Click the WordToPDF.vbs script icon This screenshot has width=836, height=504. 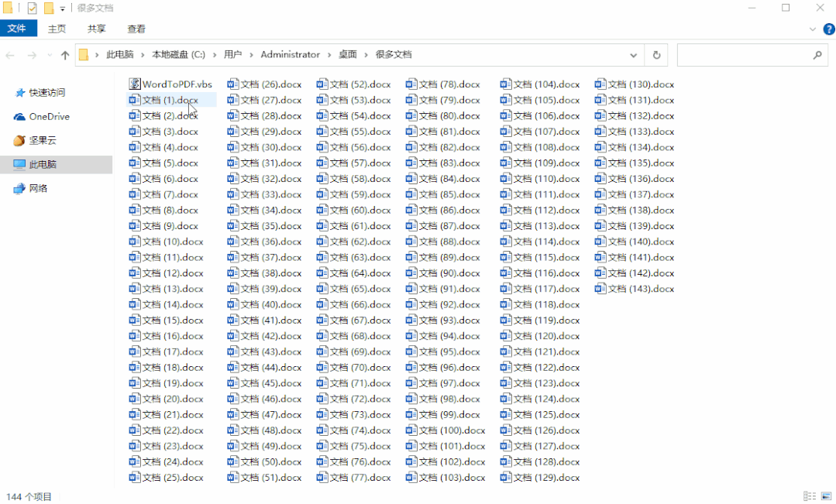coord(135,84)
